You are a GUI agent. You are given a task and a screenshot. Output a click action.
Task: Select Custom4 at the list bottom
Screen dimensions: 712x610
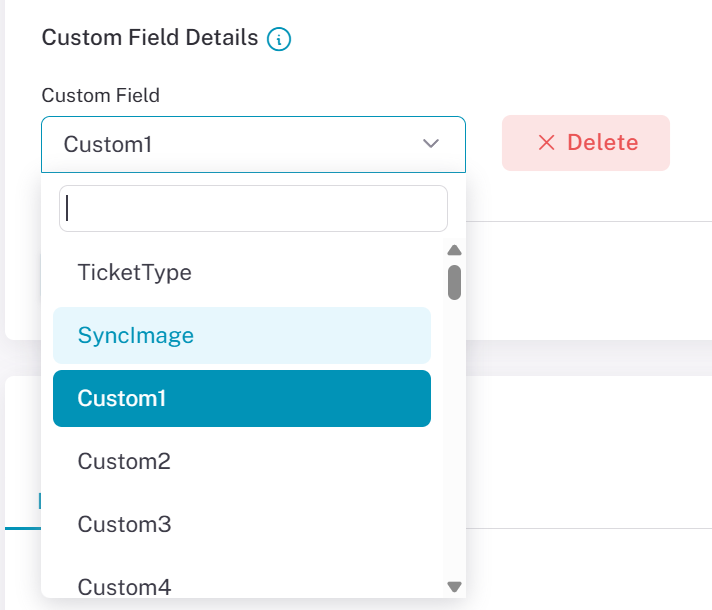click(242, 586)
